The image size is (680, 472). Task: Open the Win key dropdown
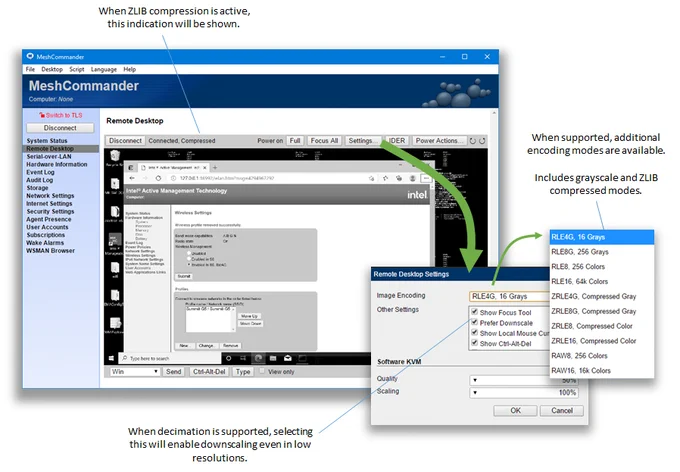click(x=134, y=371)
